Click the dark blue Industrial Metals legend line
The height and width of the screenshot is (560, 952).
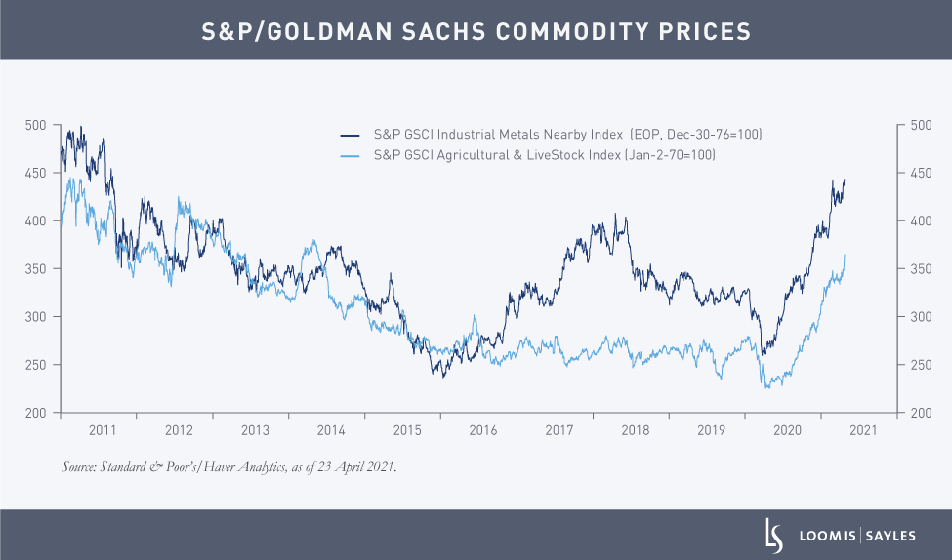click(x=351, y=135)
